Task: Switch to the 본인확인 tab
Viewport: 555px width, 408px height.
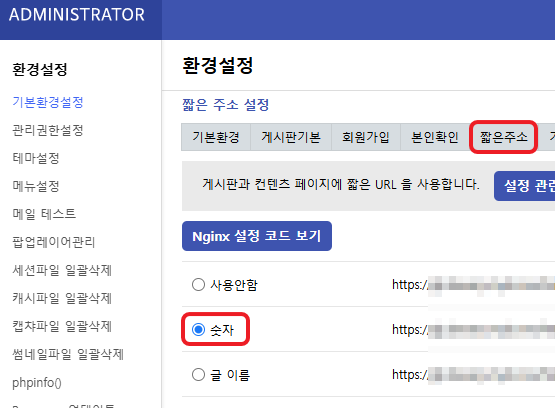Action: [435, 137]
